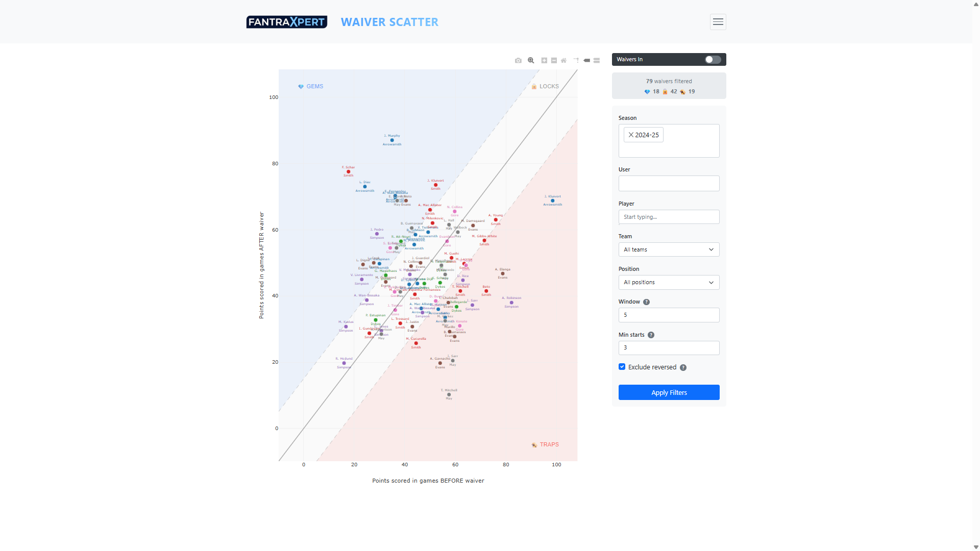Image resolution: width=980 pixels, height=551 pixels.
Task: Click the FantraXpert logo link
Action: pyautogui.click(x=286, y=22)
